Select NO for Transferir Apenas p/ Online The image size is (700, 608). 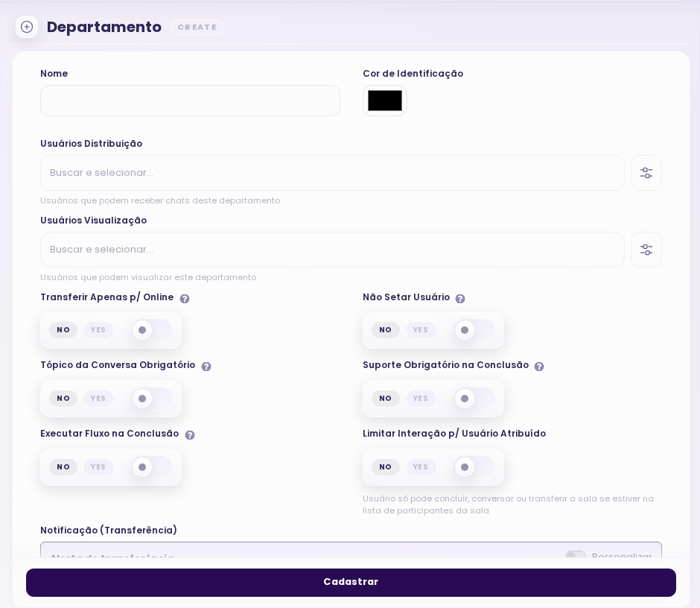coord(63,330)
